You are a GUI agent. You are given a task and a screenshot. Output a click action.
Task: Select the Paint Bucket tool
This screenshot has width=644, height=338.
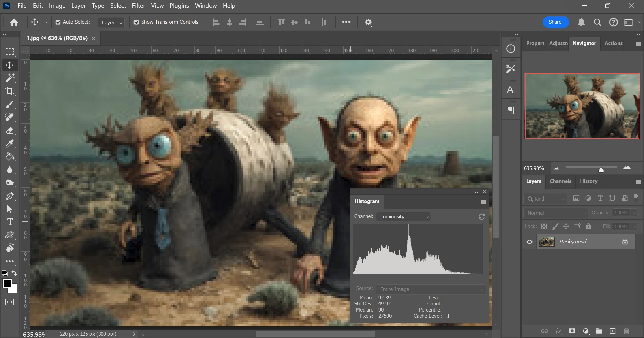tap(10, 157)
